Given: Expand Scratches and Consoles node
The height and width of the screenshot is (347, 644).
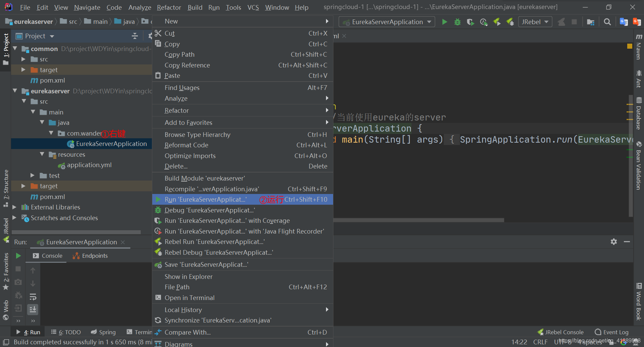Looking at the screenshot, I should [14, 218].
